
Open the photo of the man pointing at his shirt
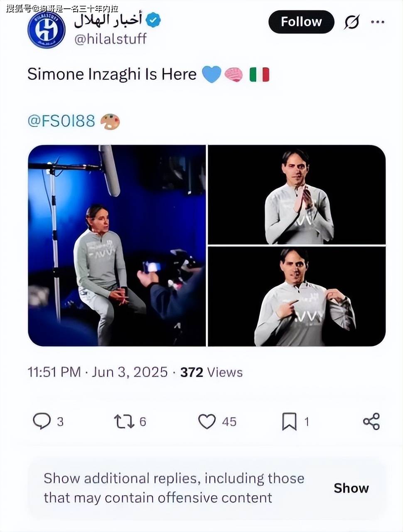click(x=297, y=296)
